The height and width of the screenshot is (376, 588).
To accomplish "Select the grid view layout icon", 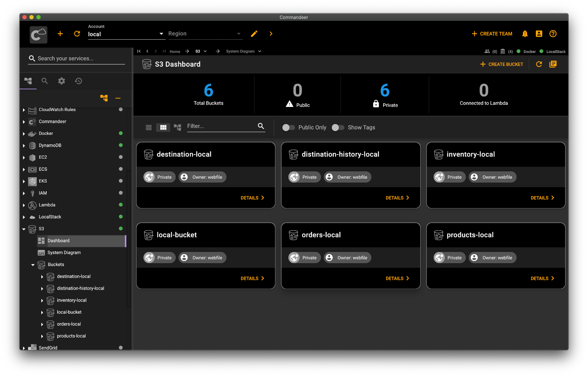I will pos(163,127).
